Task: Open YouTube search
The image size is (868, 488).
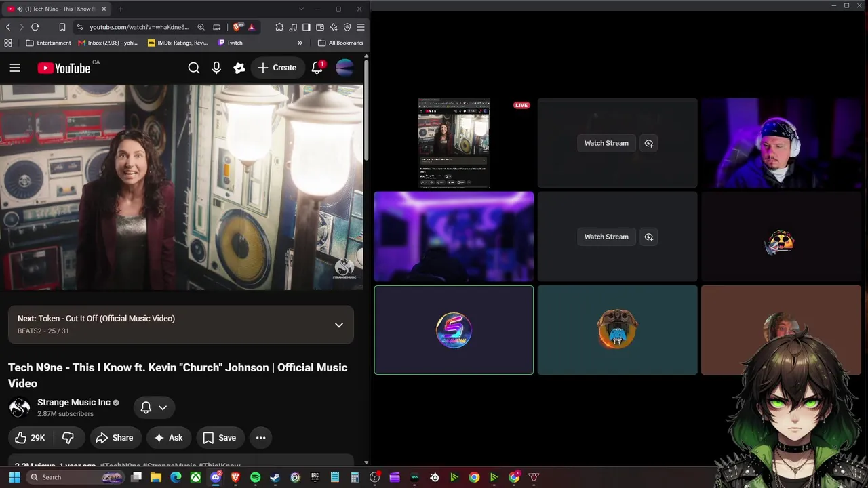Action: 194,68
